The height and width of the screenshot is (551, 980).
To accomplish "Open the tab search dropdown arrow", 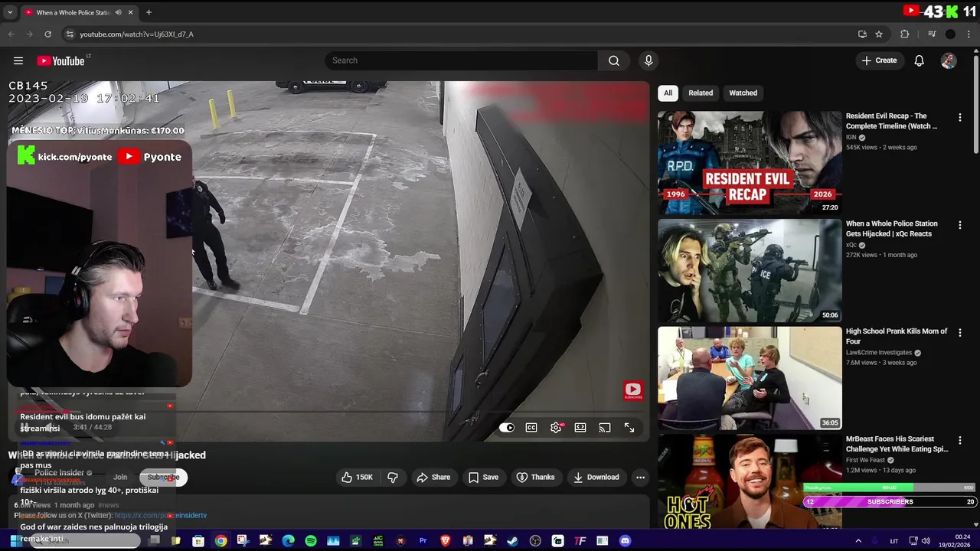I will 10,12.
